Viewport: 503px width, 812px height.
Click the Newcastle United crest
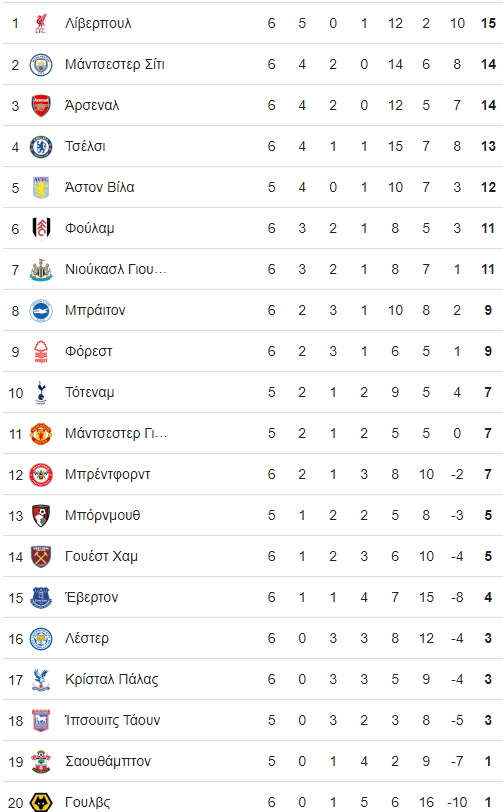coord(41,269)
